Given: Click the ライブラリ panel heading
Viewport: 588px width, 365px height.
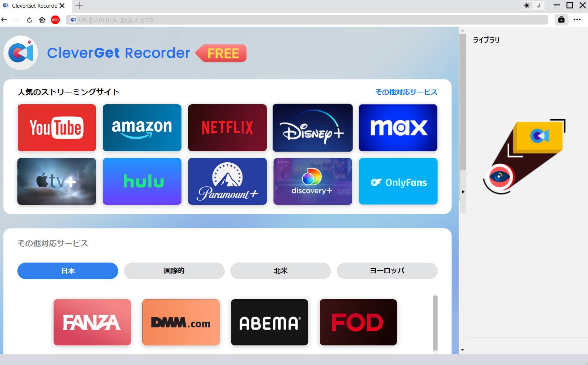Looking at the screenshot, I should point(486,40).
